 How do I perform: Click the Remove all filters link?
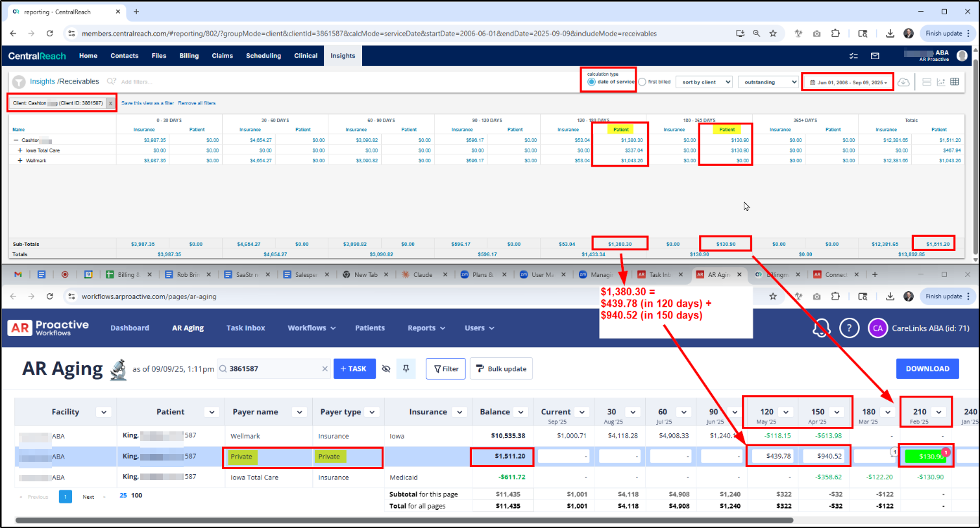point(197,103)
